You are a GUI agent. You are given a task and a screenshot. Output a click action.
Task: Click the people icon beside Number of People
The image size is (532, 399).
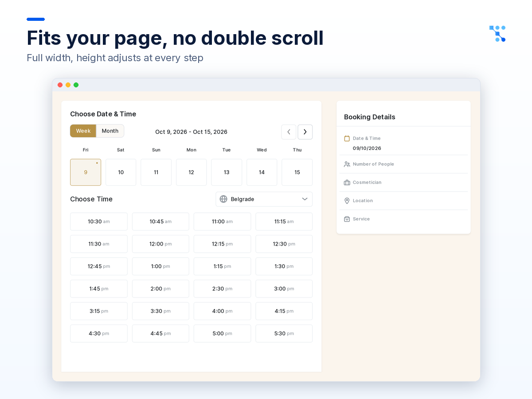pos(347,164)
